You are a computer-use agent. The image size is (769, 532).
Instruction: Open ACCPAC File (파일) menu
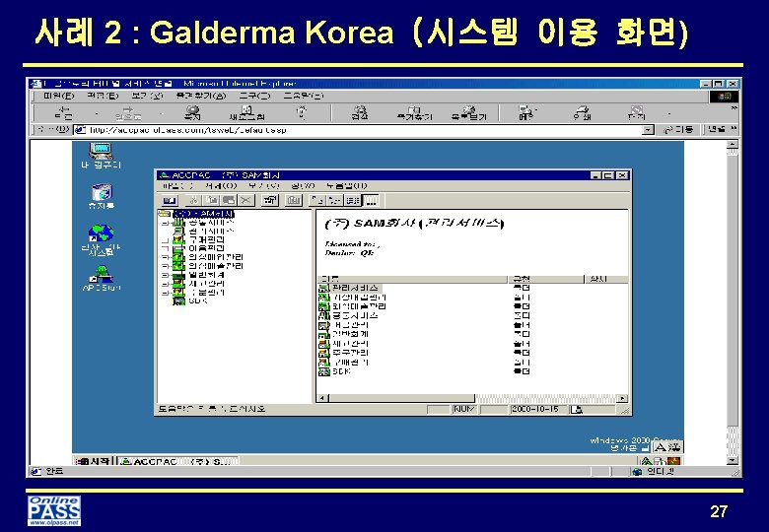point(177,185)
